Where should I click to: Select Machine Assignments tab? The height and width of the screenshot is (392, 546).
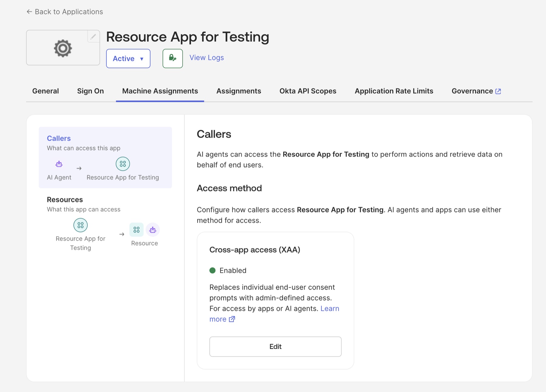160,91
